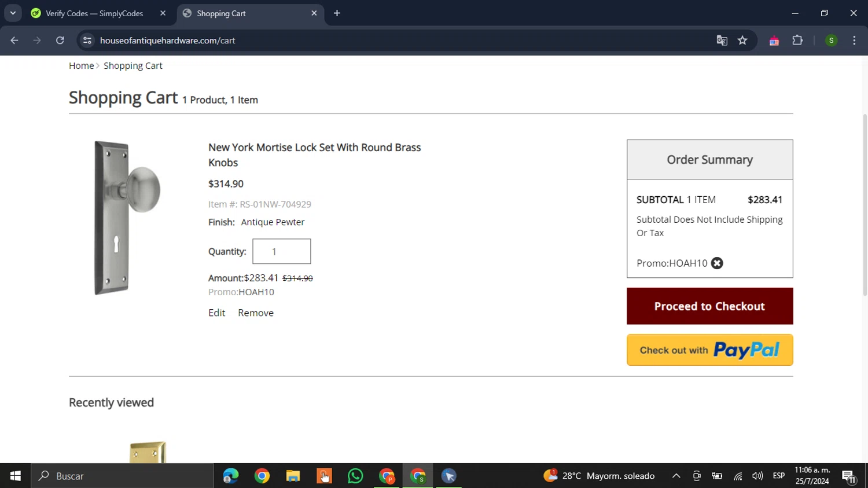Open Microsoft Edge from taskbar
The width and height of the screenshot is (868, 488).
(x=231, y=476)
